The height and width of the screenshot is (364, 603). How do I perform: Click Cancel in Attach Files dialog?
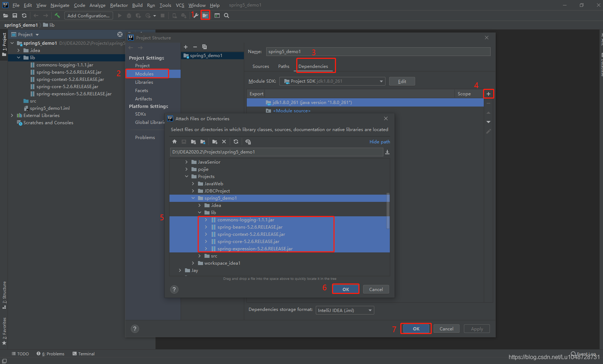376,289
